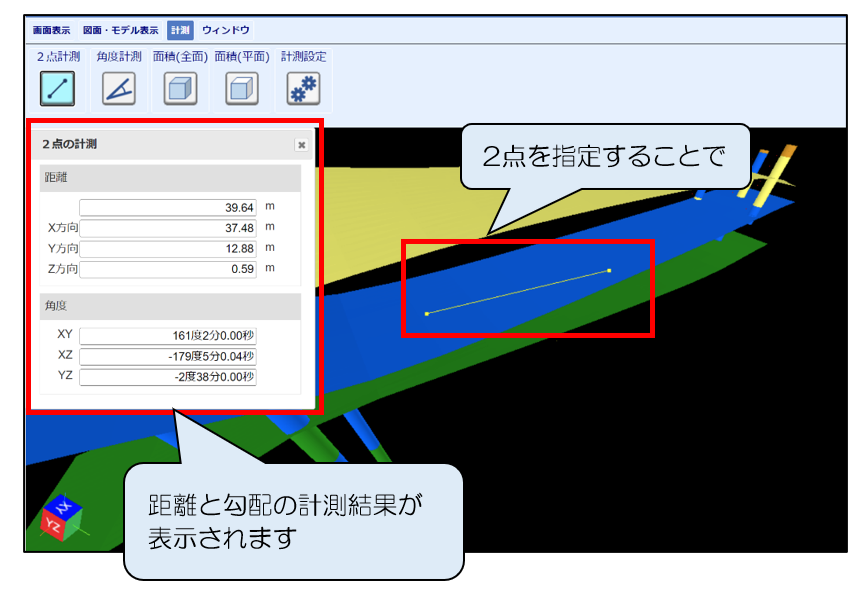Open the 図面・モデル表示 menu tab
Image resolution: width=857 pixels, height=600 pixels.
coord(120,30)
